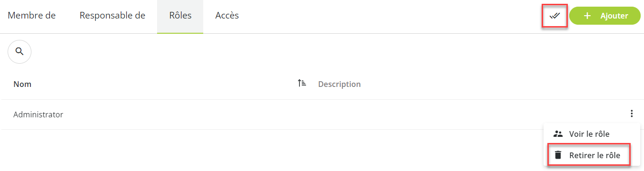
Task: Click the Administrator name text
Action: [x=38, y=114]
